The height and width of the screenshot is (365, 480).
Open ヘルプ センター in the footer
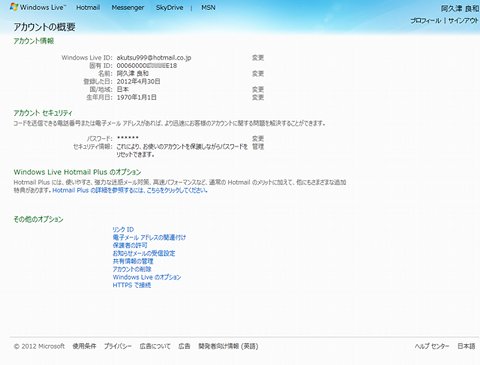click(x=432, y=346)
